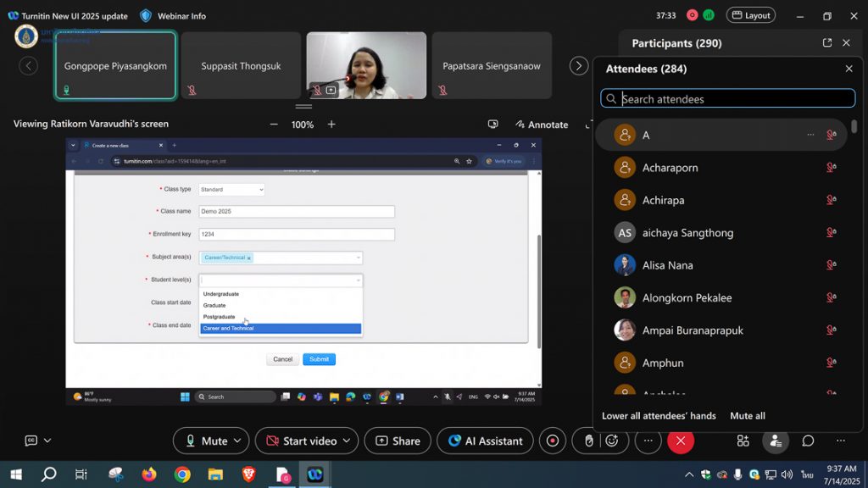Open the chat panel icon
This screenshot has width=868, height=488.
pyautogui.click(x=808, y=441)
